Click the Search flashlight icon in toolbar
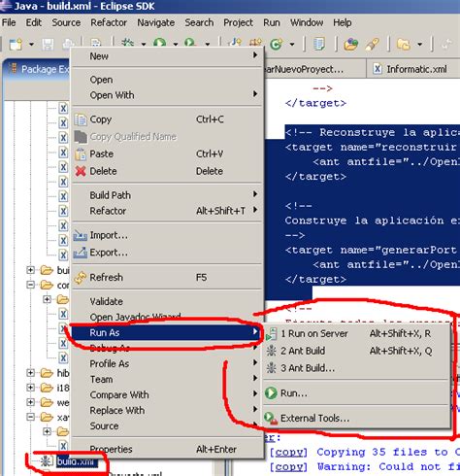460x476 pixels. click(x=373, y=44)
